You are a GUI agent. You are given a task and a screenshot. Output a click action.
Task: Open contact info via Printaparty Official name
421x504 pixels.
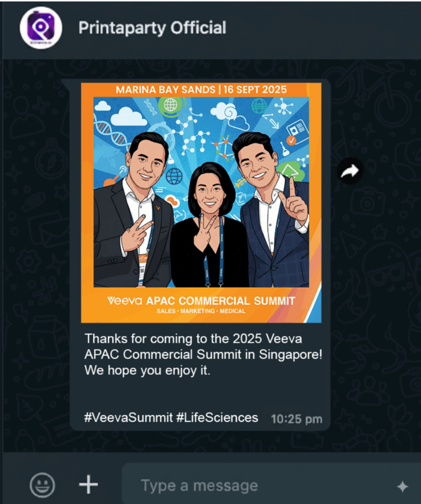point(152,28)
